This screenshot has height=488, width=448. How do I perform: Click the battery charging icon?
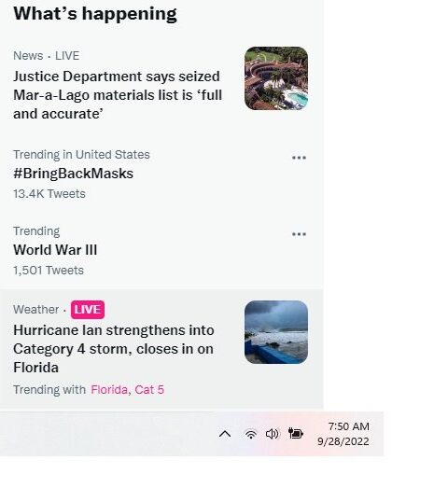[296, 434]
